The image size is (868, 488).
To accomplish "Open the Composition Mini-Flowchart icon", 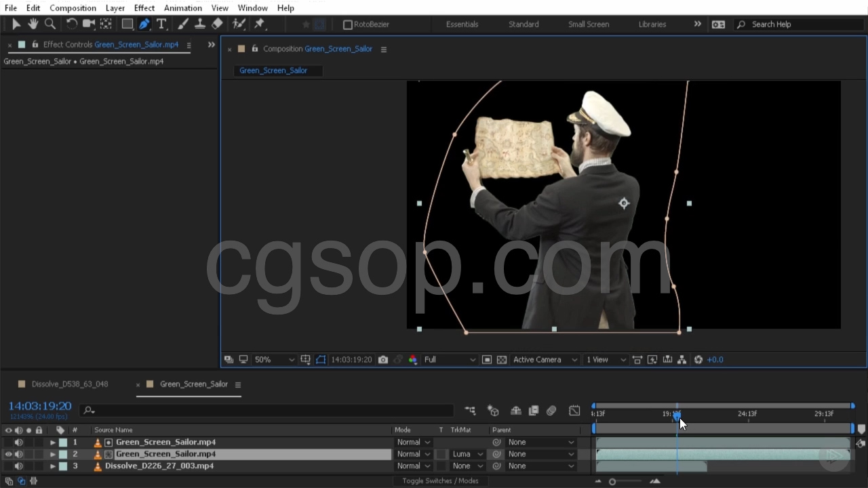I will click(x=470, y=411).
